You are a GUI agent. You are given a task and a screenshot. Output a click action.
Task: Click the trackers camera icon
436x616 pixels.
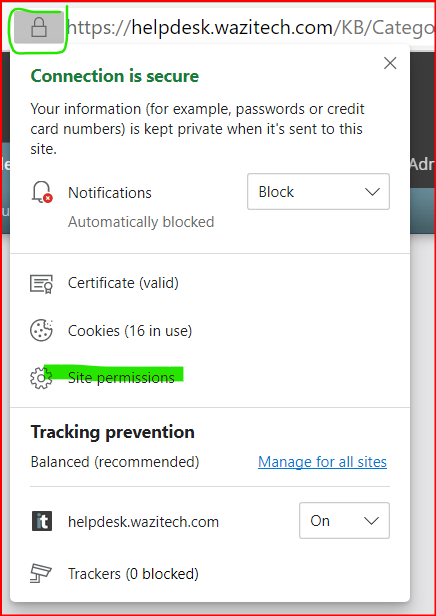(x=41, y=574)
